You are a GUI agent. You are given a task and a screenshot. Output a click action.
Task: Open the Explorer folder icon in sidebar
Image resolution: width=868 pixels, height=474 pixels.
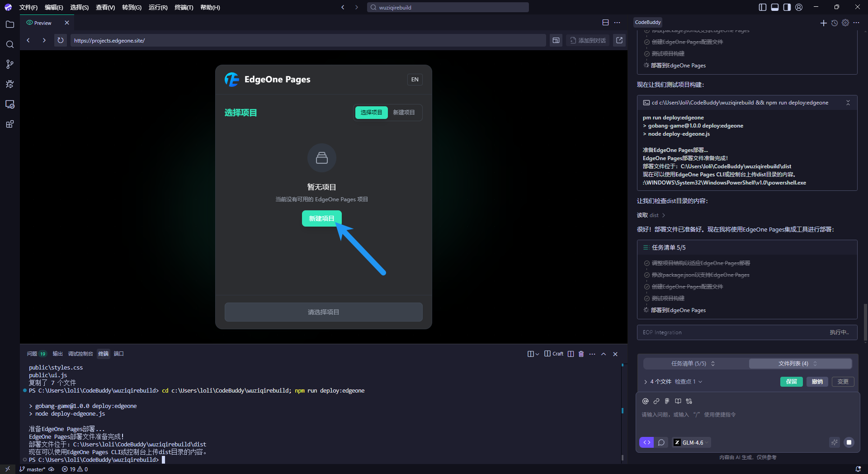[x=10, y=24]
